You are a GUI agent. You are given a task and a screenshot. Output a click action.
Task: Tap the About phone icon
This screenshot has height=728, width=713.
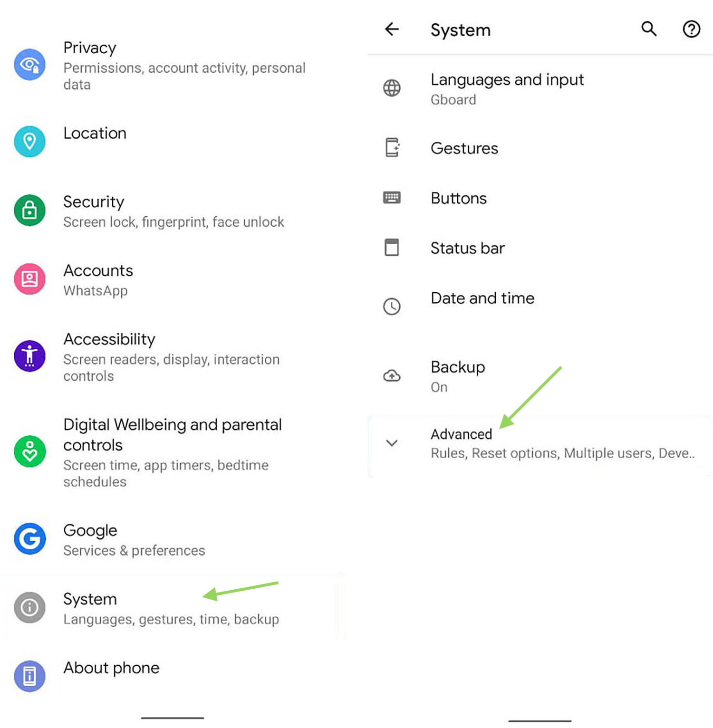pyautogui.click(x=29, y=676)
